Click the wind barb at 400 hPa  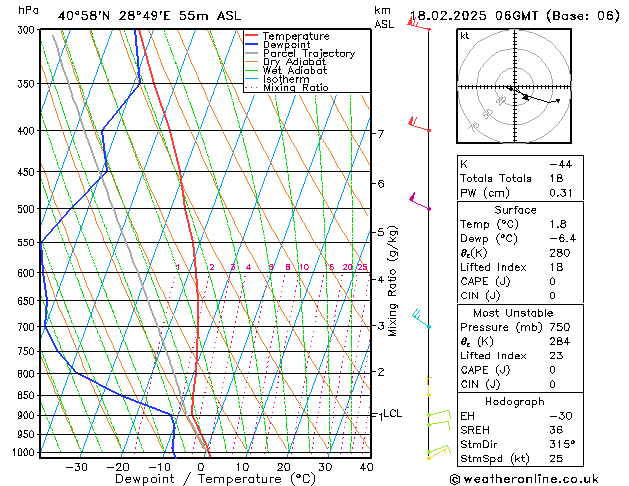(420, 124)
